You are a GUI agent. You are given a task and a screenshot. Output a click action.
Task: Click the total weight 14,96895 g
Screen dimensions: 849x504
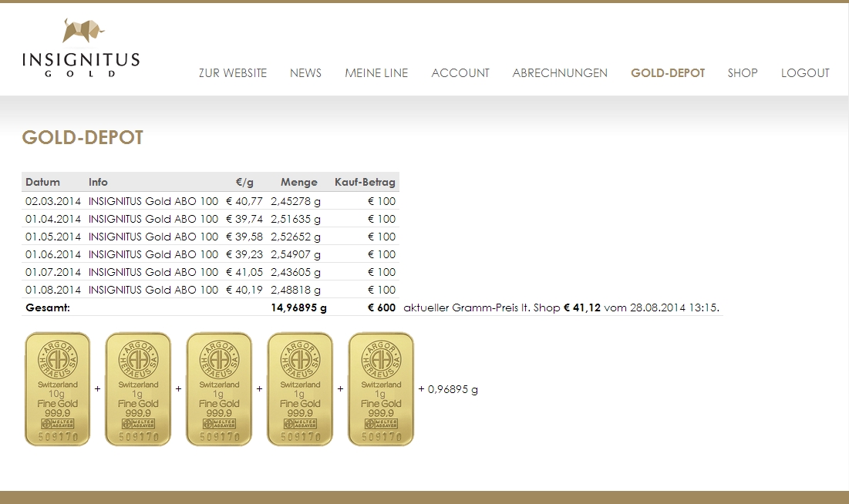click(299, 308)
